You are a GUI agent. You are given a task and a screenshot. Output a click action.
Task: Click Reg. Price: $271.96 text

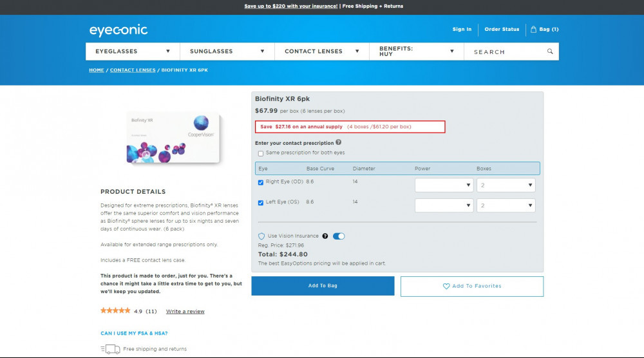pos(281,245)
